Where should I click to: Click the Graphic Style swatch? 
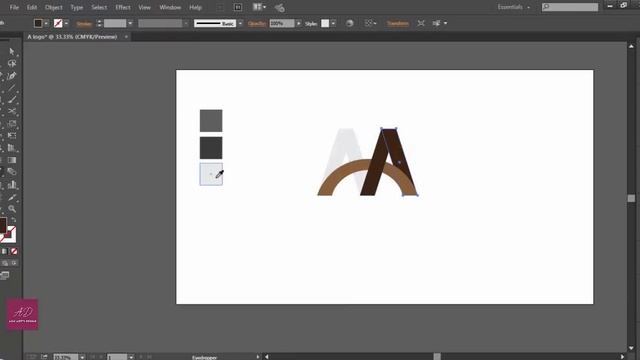325,23
